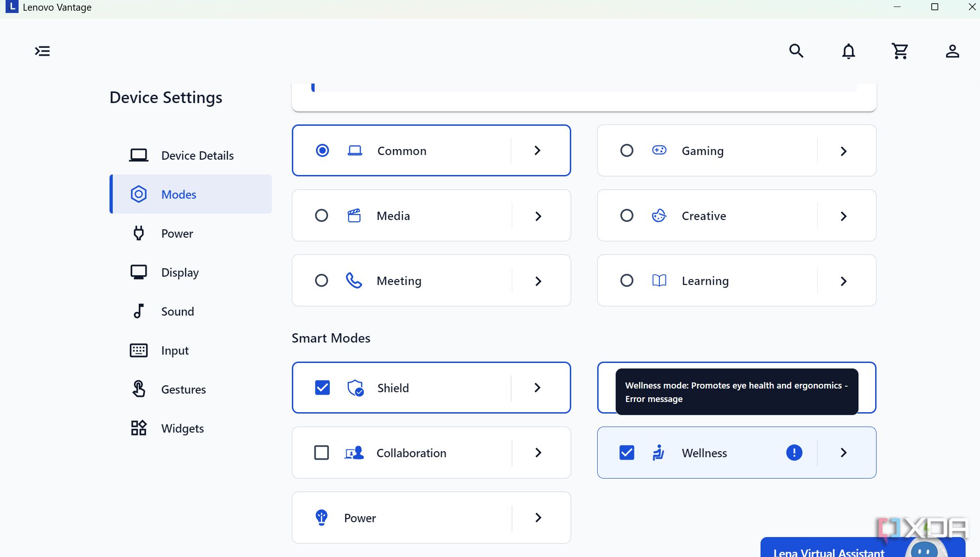Click the Widgets icon

click(138, 428)
